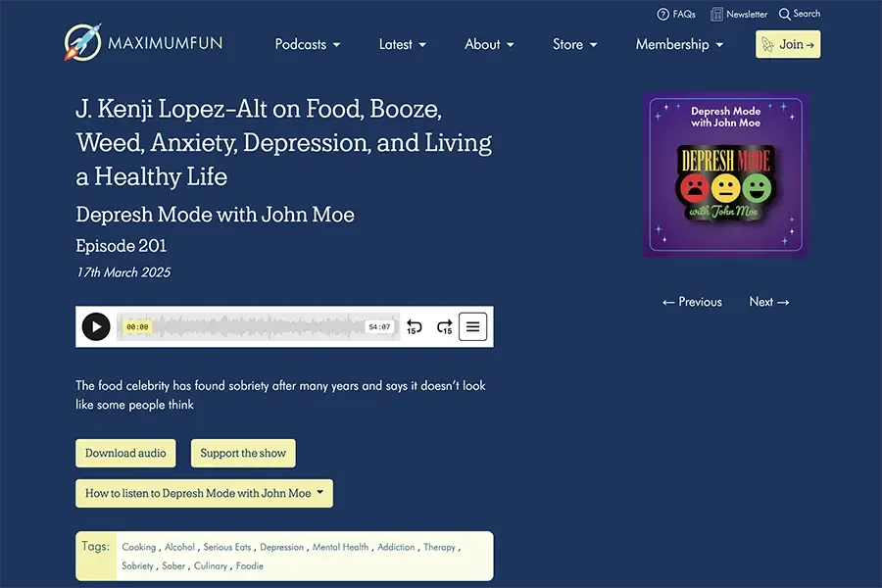Expand the Membership menu
882x588 pixels.
[679, 44]
